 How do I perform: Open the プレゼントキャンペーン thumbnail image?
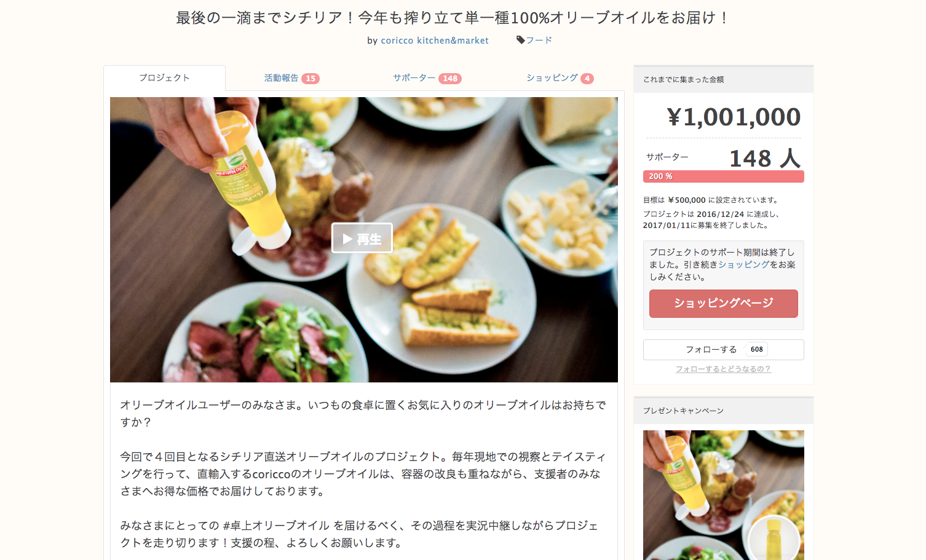coord(723,495)
